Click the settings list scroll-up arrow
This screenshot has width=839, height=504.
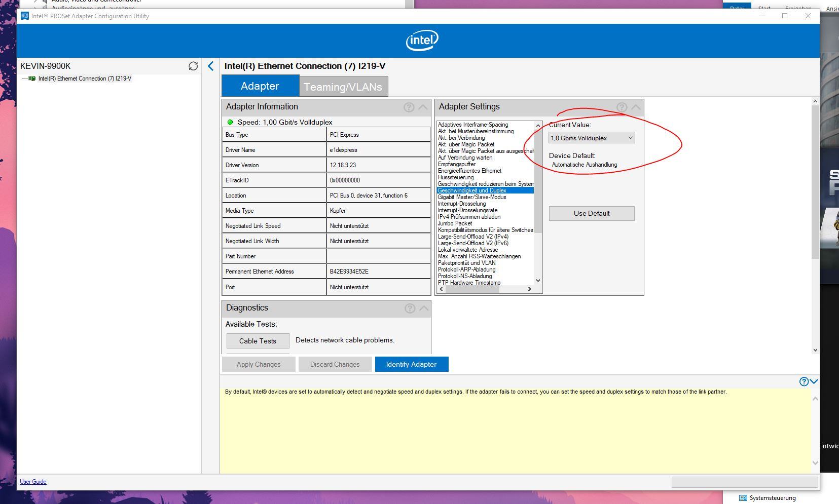pos(538,125)
